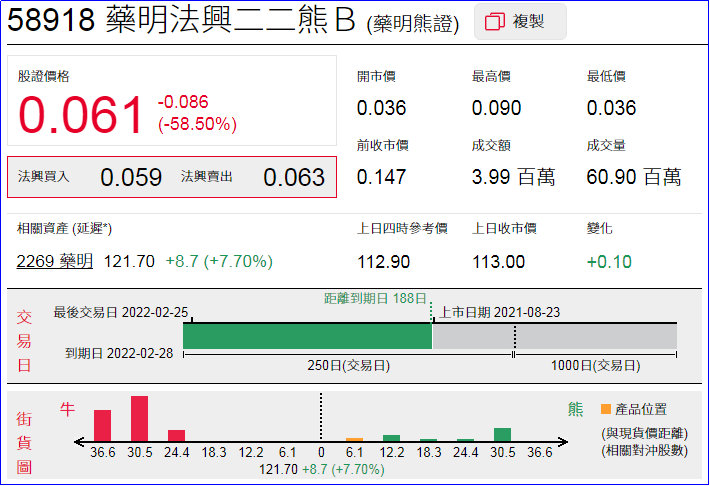The height and width of the screenshot is (486, 710).
Task: Click the 250日(交易日) scale label
Action: tap(348, 366)
